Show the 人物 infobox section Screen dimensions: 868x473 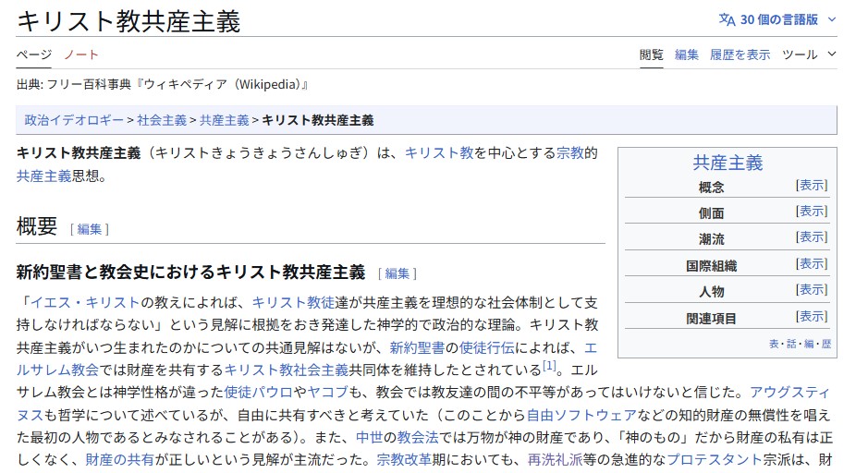click(812, 289)
